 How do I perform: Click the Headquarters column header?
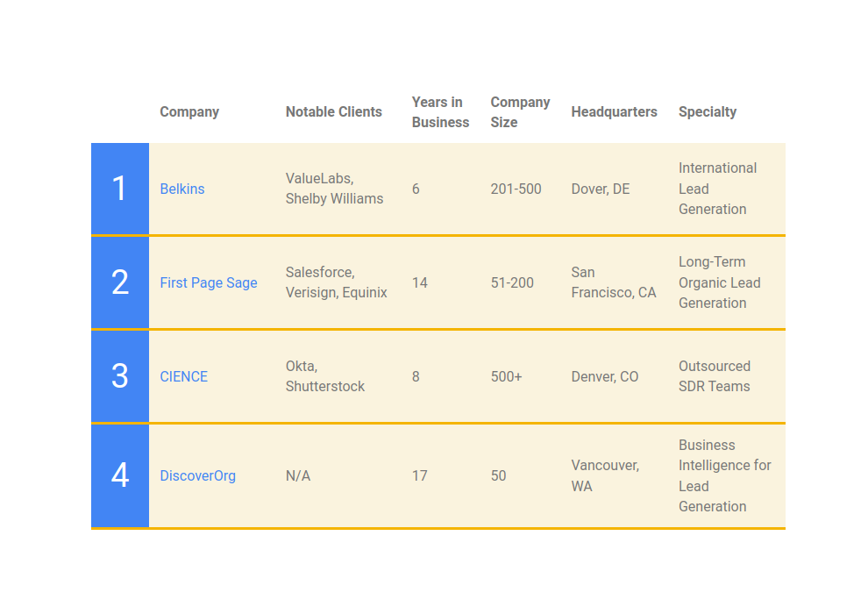(x=614, y=112)
